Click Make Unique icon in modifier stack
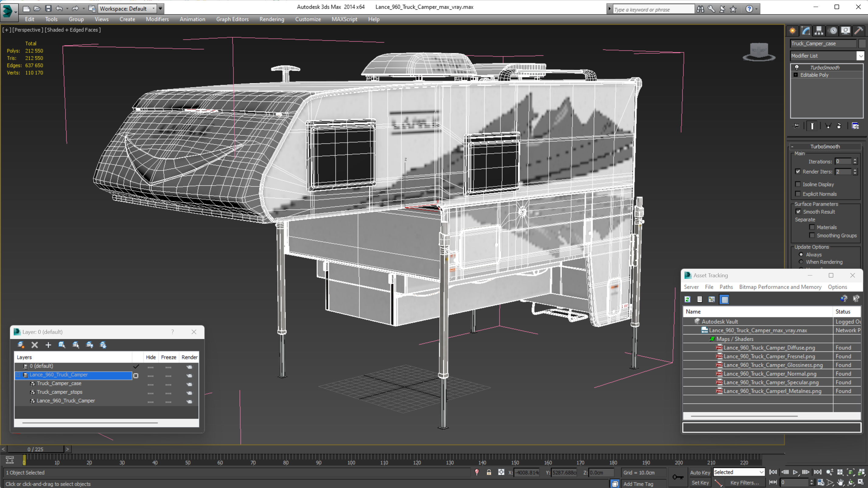 coord(828,126)
